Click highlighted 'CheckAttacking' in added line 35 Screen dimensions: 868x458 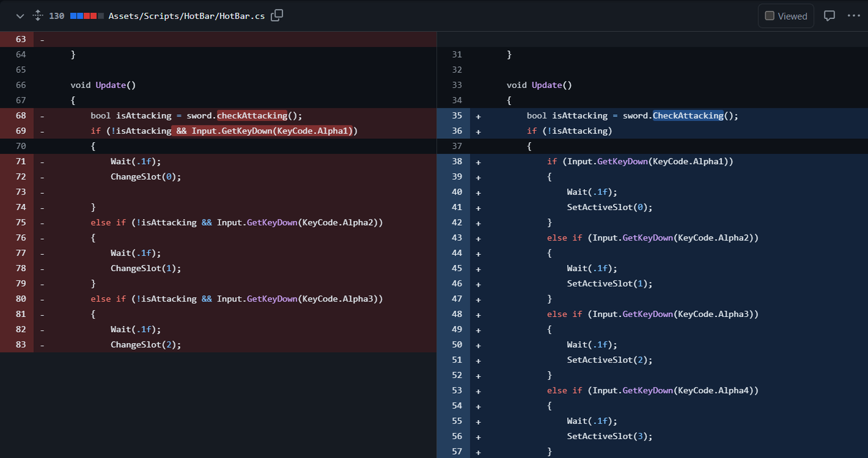coord(688,116)
